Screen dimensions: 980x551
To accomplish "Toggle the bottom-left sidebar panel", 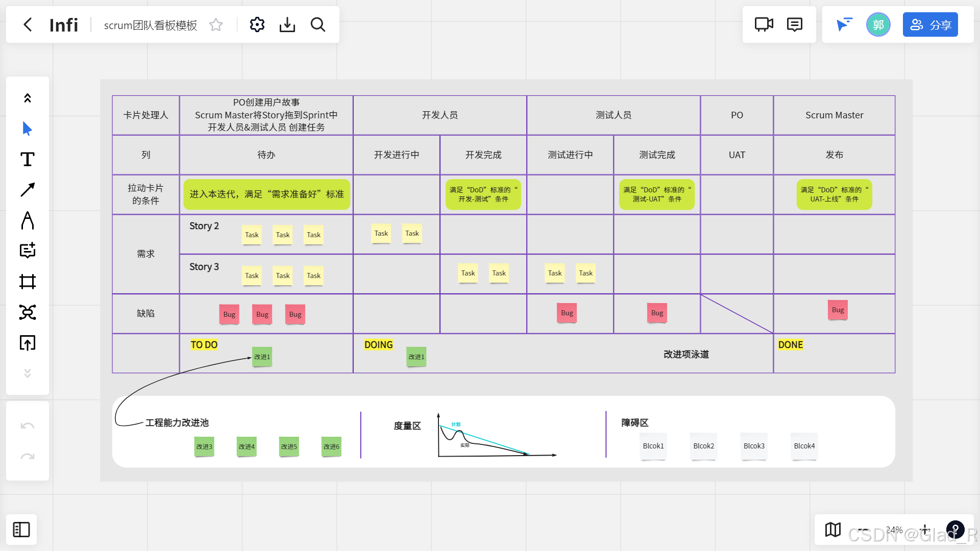I will 21,530.
